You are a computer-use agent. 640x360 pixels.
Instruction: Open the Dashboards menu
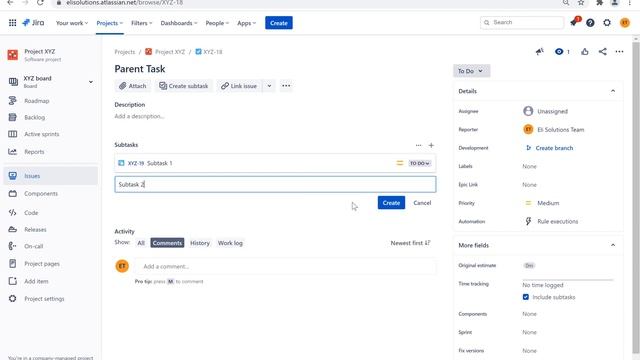click(x=178, y=23)
